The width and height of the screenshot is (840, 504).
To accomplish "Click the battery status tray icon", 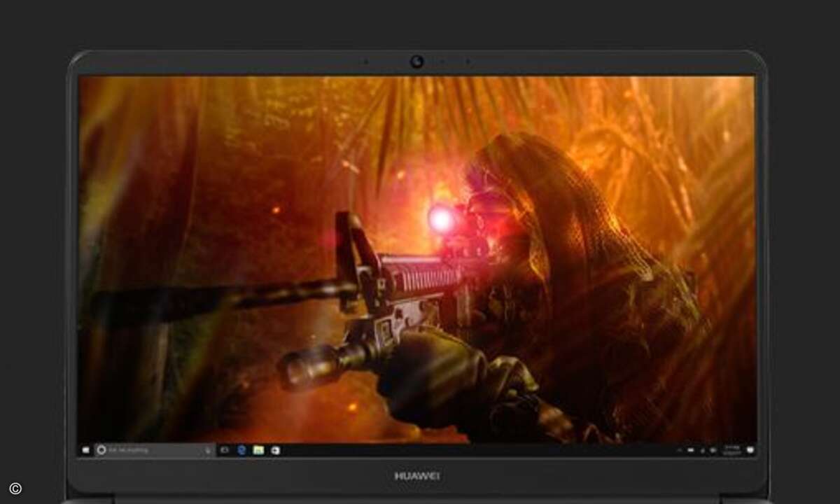I will [691, 450].
